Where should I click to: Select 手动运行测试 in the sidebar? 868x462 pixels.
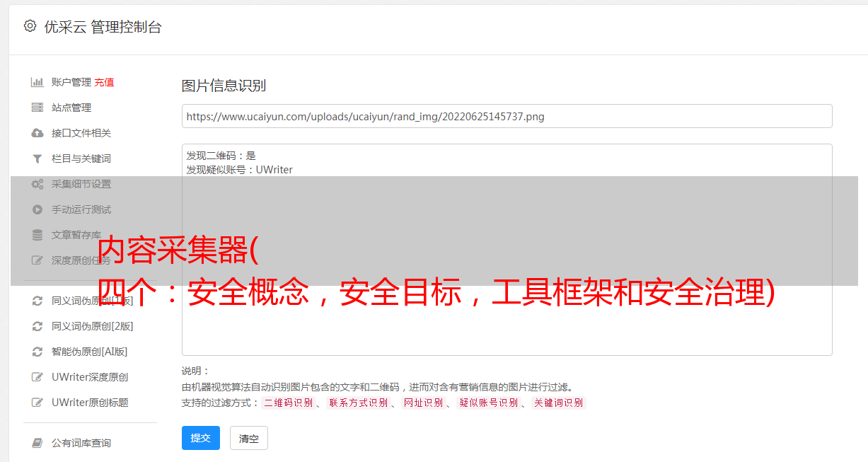click(81, 209)
